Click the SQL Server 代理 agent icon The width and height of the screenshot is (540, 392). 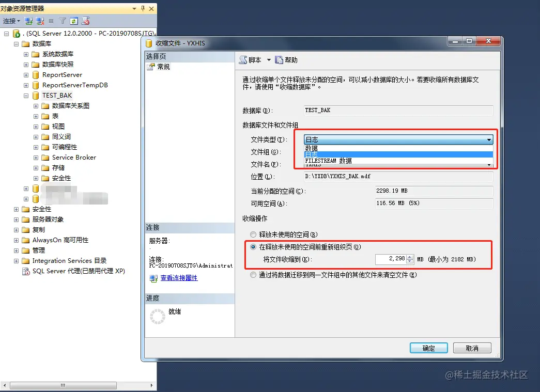pyautogui.click(x=26, y=271)
